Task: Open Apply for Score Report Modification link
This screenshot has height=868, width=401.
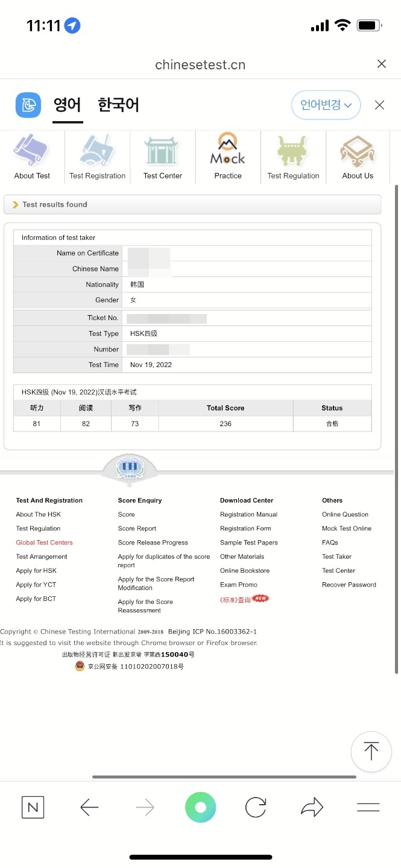Action: pyautogui.click(x=156, y=583)
